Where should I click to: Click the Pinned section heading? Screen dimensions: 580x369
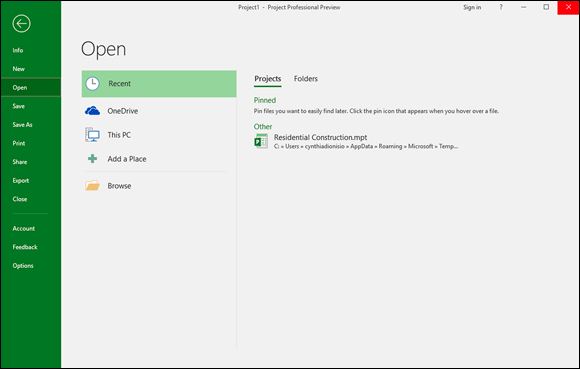coord(264,100)
